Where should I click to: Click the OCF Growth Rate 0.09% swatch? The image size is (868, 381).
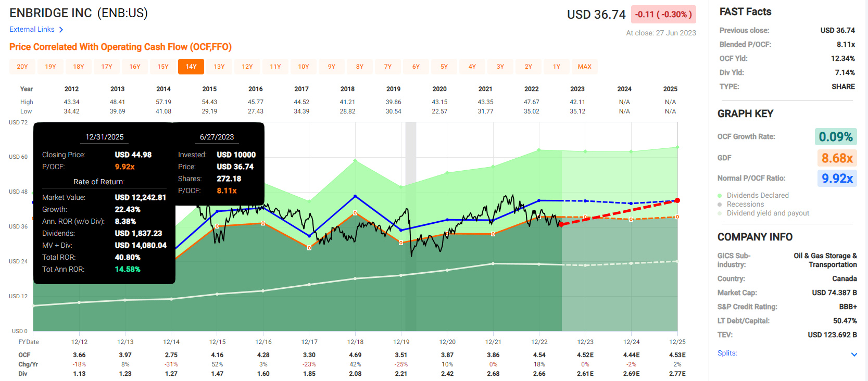[x=836, y=137]
